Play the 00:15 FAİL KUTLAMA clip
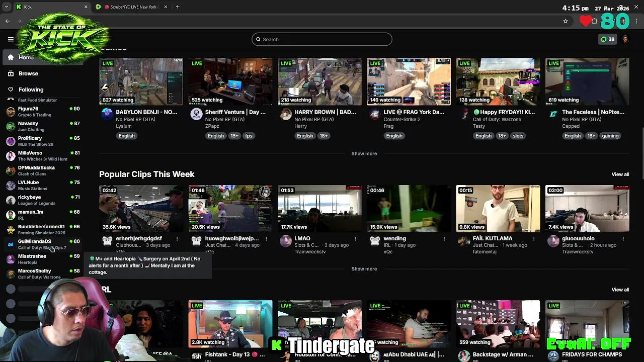The image size is (644, 362). [498, 209]
